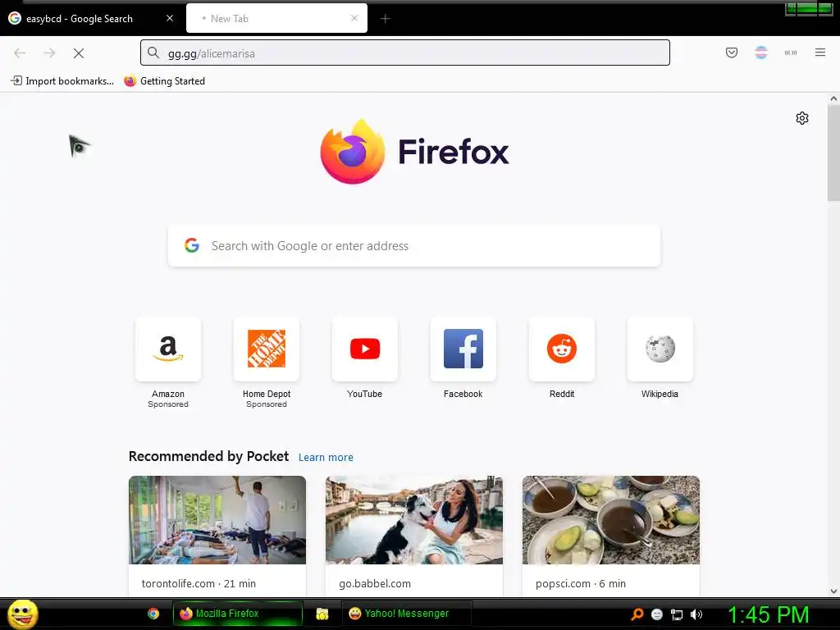Go forward with the forward arrow
This screenshot has height=630, width=840.
[x=49, y=53]
